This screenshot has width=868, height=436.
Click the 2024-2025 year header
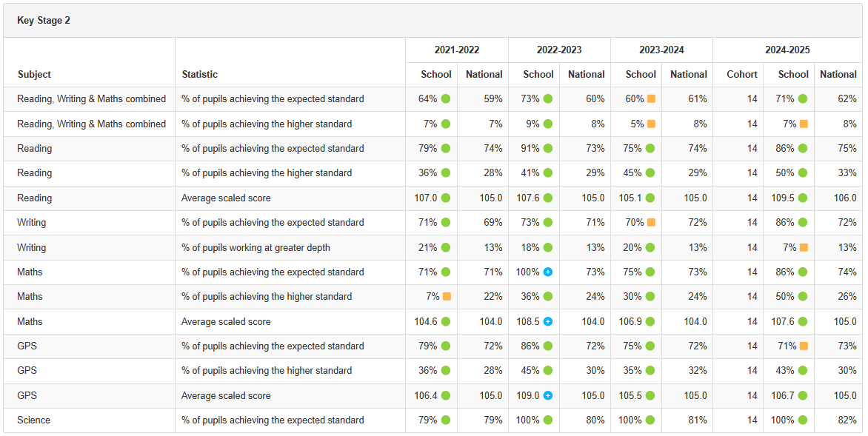click(x=787, y=50)
